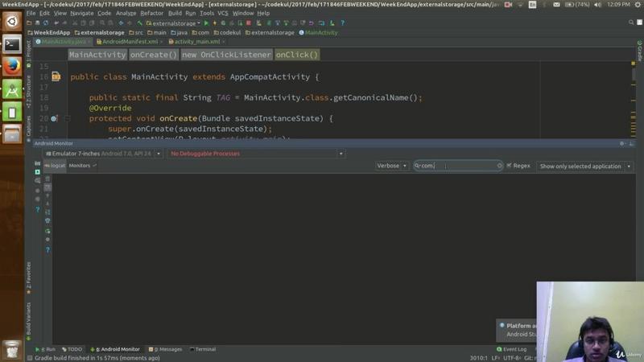Open the Analyze menu

click(x=126, y=13)
